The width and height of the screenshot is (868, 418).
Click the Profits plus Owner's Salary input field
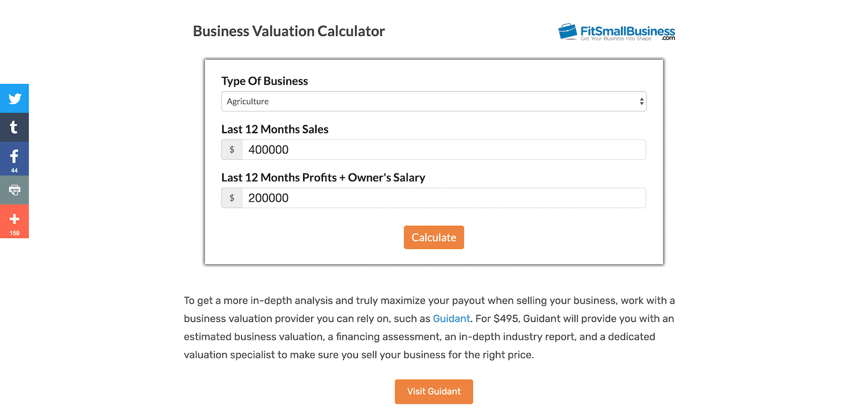(443, 197)
